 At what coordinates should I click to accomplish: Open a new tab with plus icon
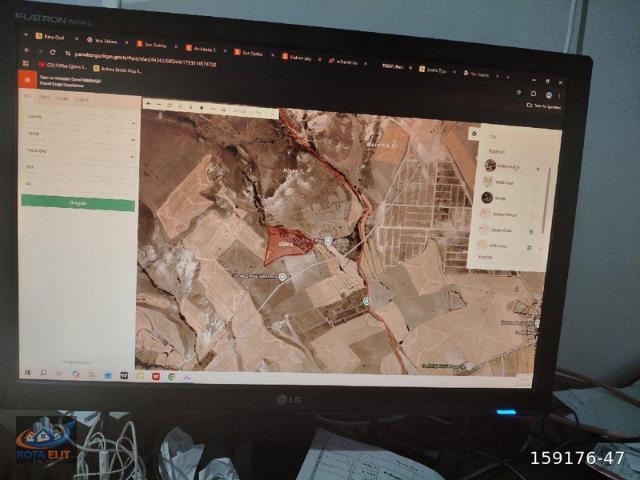pos(508,76)
